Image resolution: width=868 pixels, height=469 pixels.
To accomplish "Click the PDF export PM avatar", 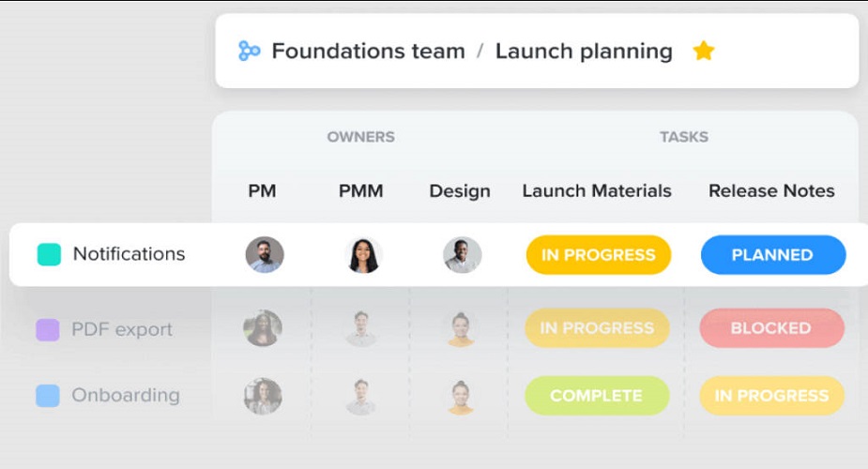I will point(263,328).
